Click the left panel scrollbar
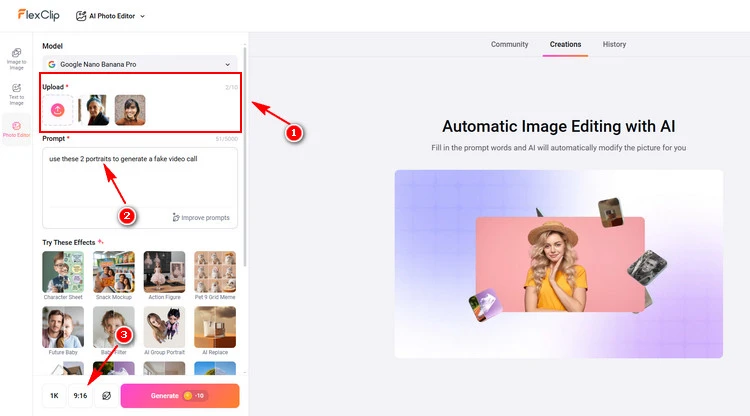750x416 pixels. 245,155
